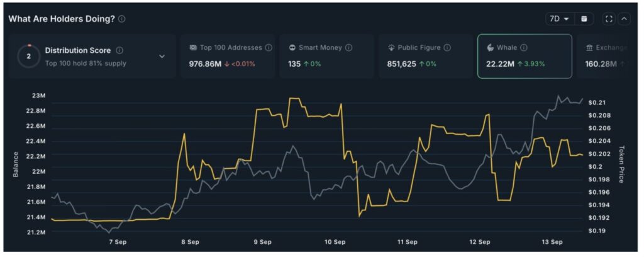This screenshot has width=644, height=257.
Task: Collapse the holders panel with up chevron
Action: click(624, 19)
